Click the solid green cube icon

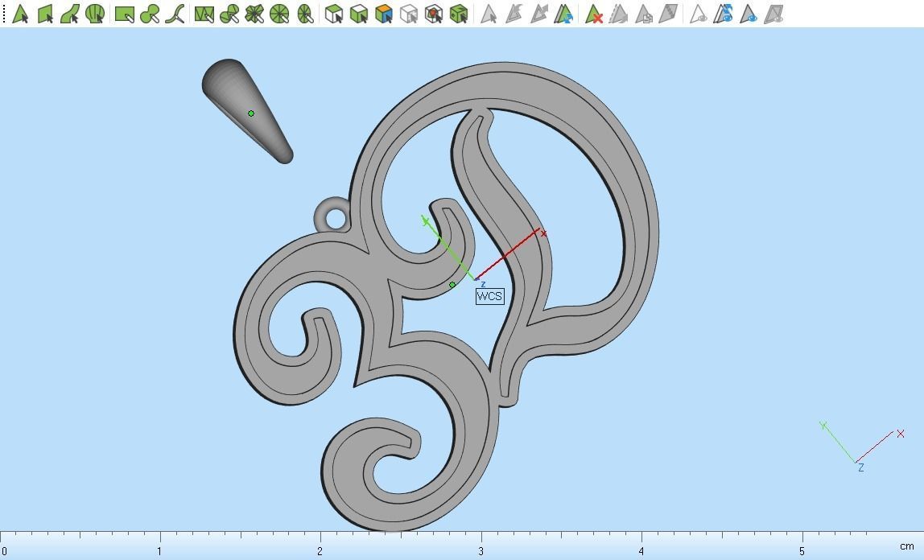(x=459, y=14)
